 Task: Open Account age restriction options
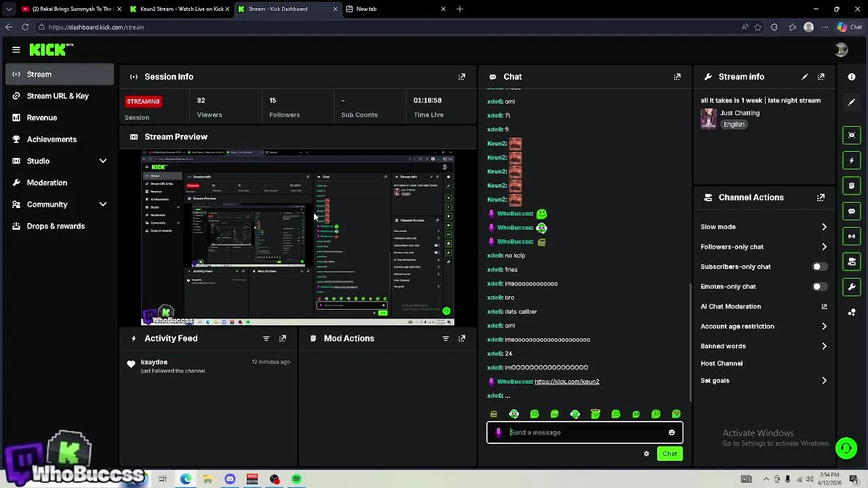click(x=824, y=327)
